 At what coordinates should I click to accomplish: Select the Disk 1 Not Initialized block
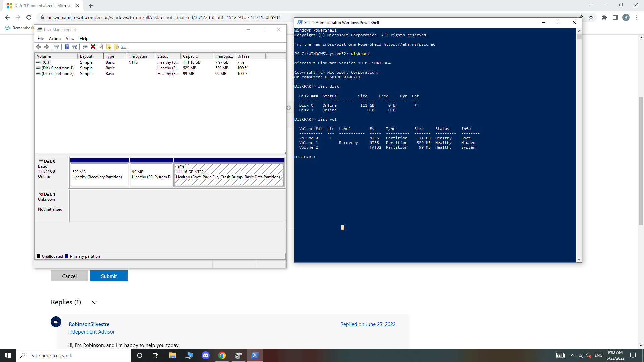52,205
